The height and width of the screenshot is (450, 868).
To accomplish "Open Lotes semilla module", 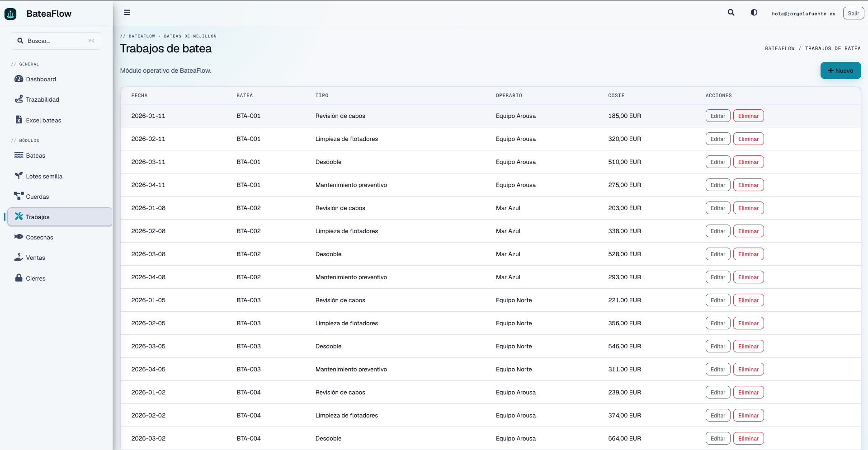I will tap(60, 176).
